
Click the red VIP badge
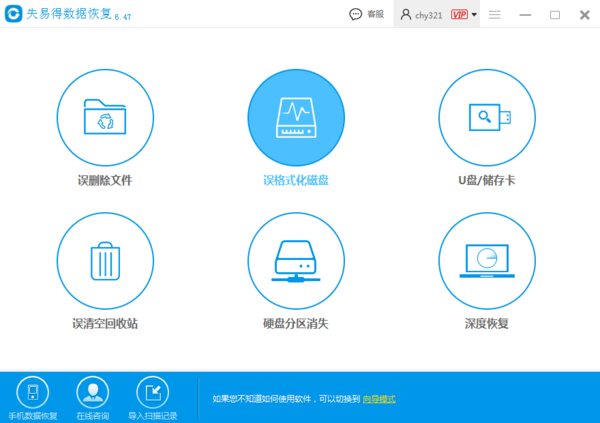coord(459,15)
